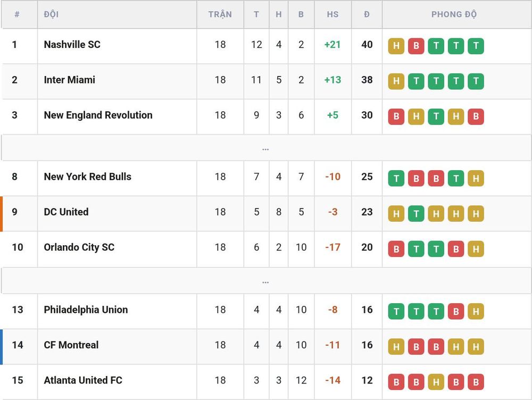Expand hidden rows between rank 3 and 8
The width and height of the screenshot is (532, 400).
pos(265,148)
